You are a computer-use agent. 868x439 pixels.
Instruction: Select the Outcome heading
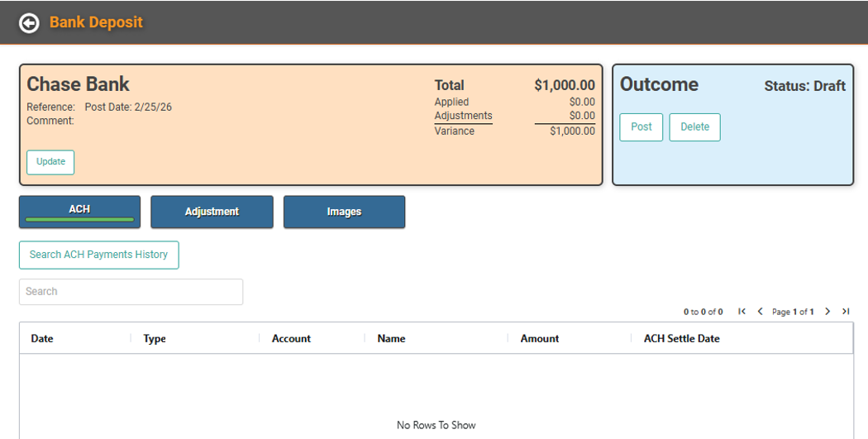[659, 84]
